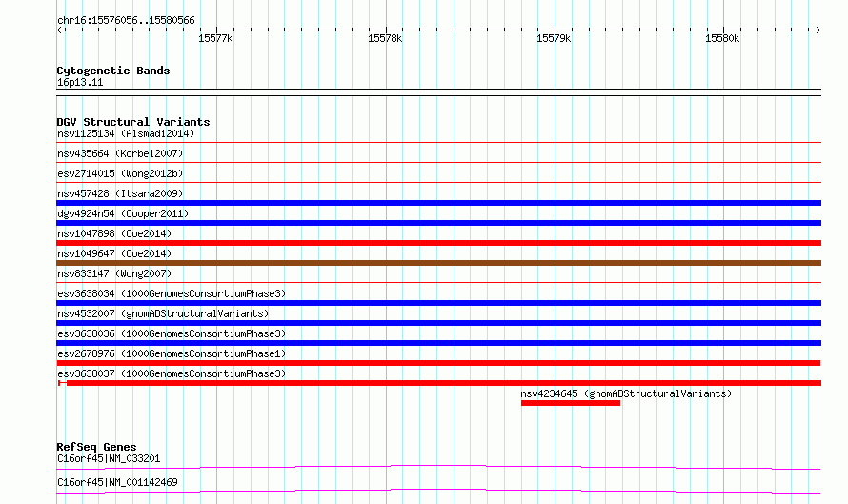Image resolution: width=848 pixels, height=504 pixels.
Task: Click the blue esv3638034 variant bar
Action: [x=438, y=303]
